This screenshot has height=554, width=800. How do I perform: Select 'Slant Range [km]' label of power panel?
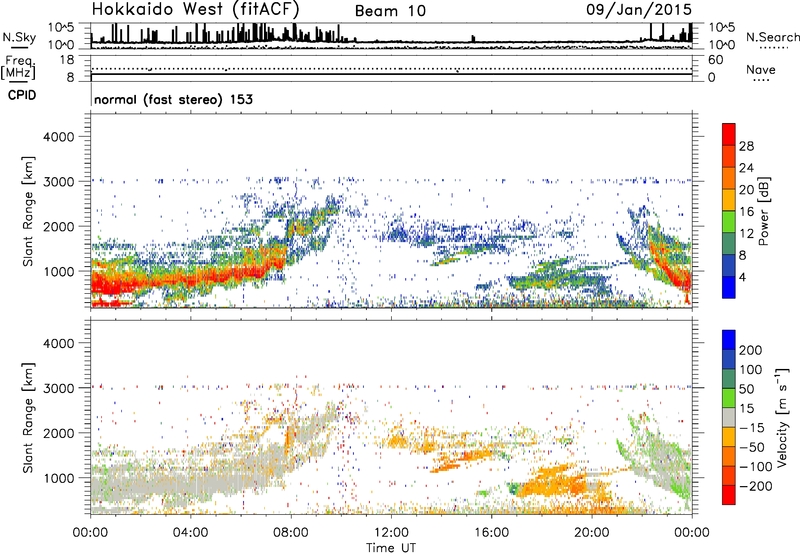point(28,211)
